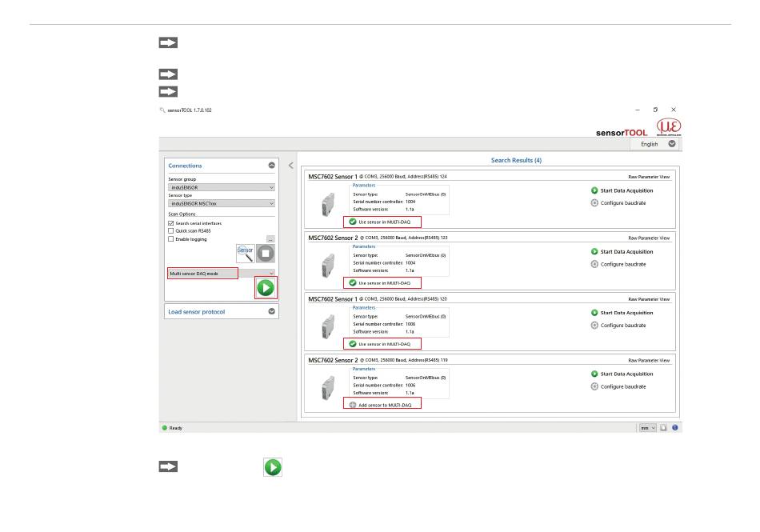The image size is (760, 532).
Task: Click the green Ready status indicator
Action: pyautogui.click(x=164, y=428)
